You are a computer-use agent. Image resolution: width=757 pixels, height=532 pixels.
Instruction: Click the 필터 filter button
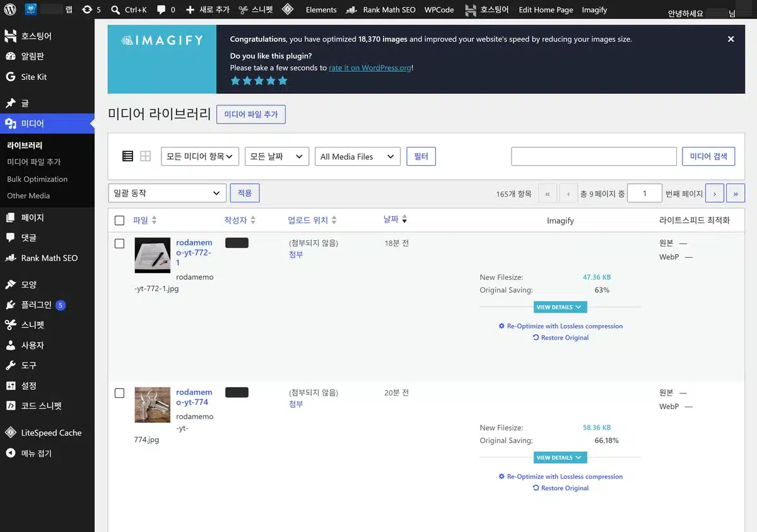point(421,156)
